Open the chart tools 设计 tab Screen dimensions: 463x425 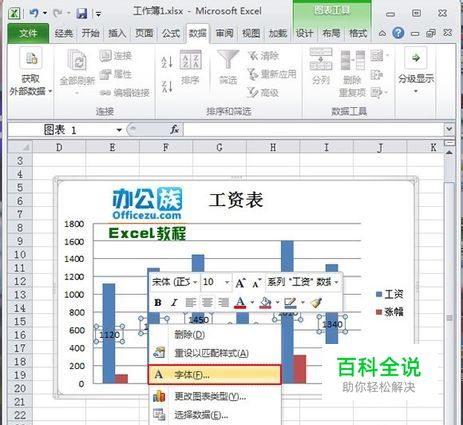pos(304,33)
